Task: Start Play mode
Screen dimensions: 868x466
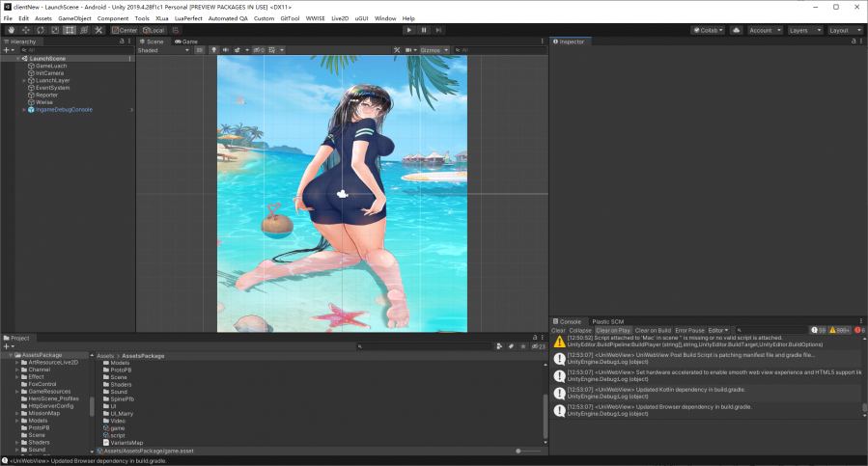Action: pos(409,30)
